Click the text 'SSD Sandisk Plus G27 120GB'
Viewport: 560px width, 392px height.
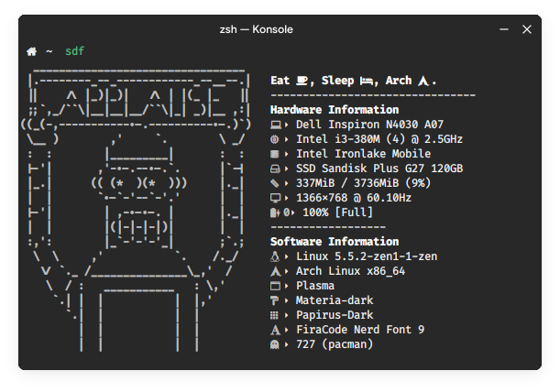point(379,169)
